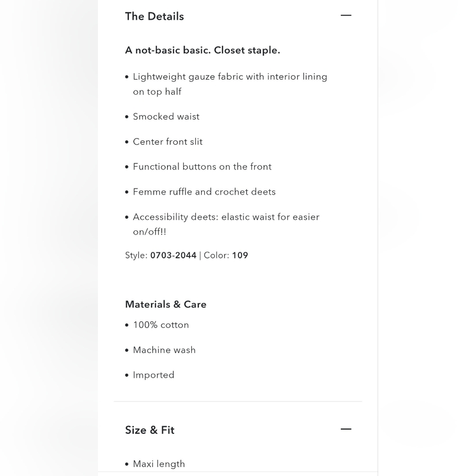Click Femme ruffle and crochet deets
Image resolution: width=476 pixels, height=476 pixels.
click(204, 192)
